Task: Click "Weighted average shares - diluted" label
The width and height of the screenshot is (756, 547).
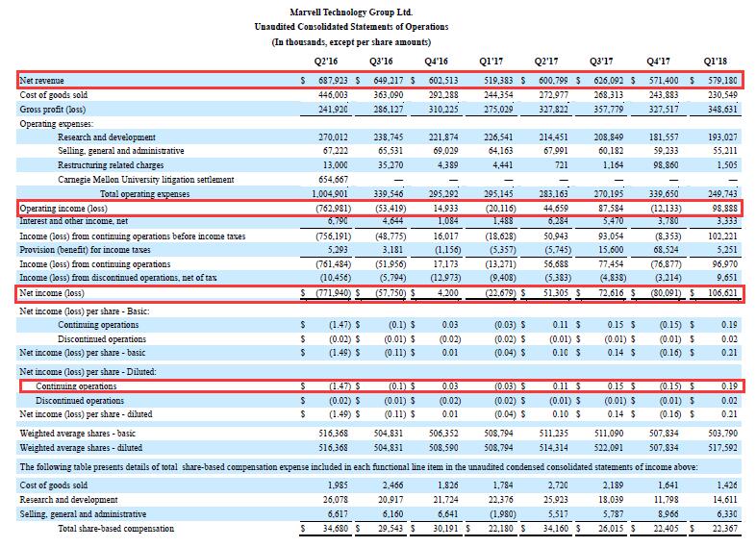Action: pos(81,448)
